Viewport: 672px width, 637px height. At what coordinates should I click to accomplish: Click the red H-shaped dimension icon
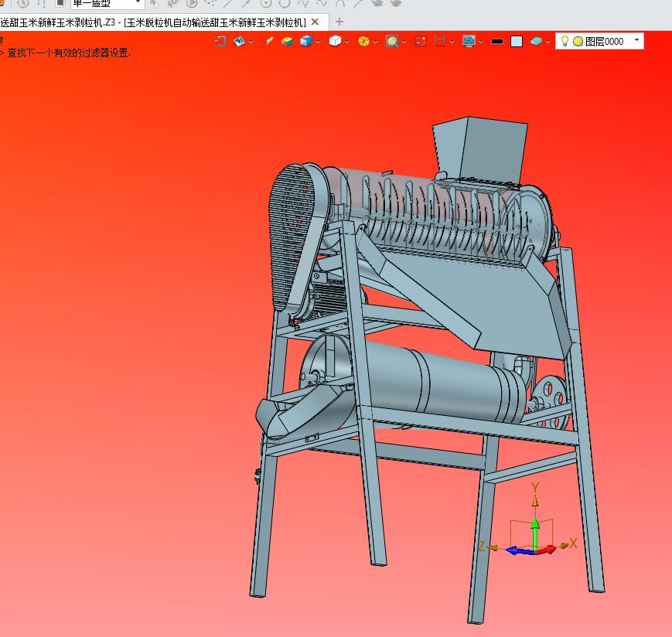pyautogui.click(x=440, y=41)
